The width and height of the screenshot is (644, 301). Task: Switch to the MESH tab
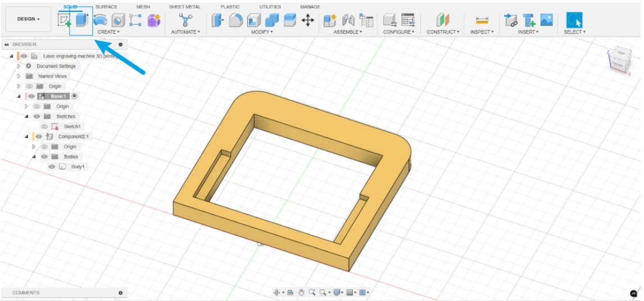(x=143, y=7)
